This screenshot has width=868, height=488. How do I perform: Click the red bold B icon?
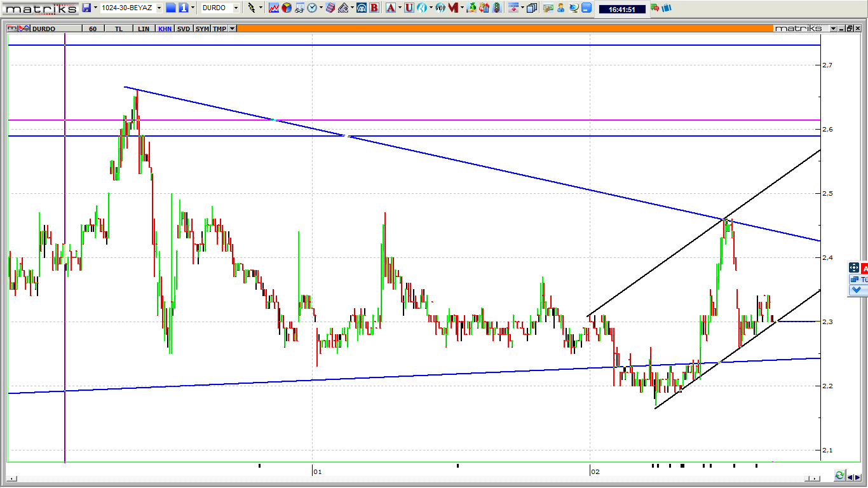[374, 8]
